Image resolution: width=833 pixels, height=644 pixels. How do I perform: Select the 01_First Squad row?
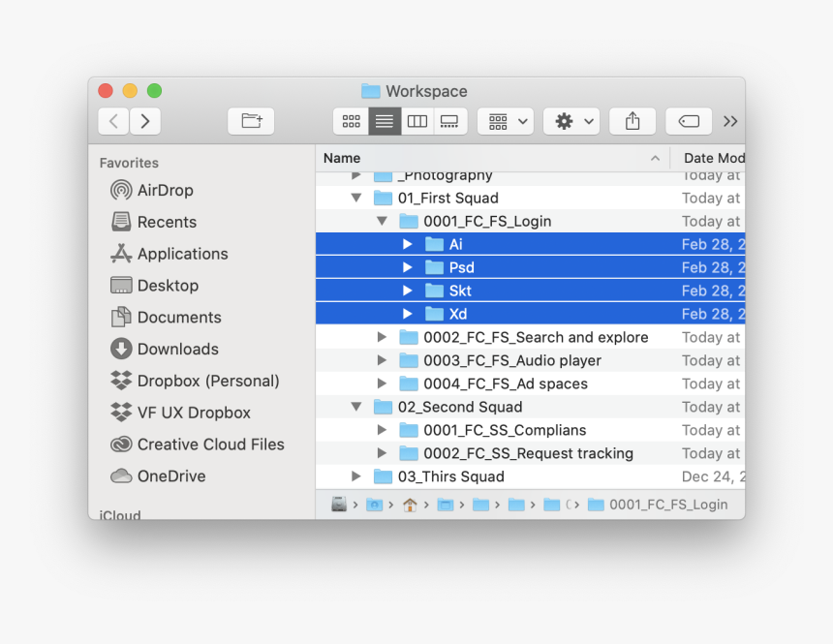pos(530,199)
